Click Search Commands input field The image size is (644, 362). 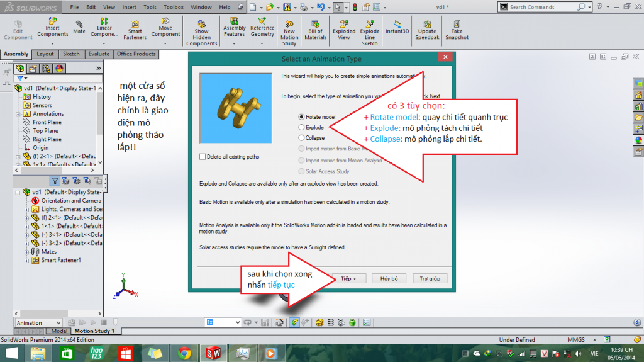coord(542,7)
